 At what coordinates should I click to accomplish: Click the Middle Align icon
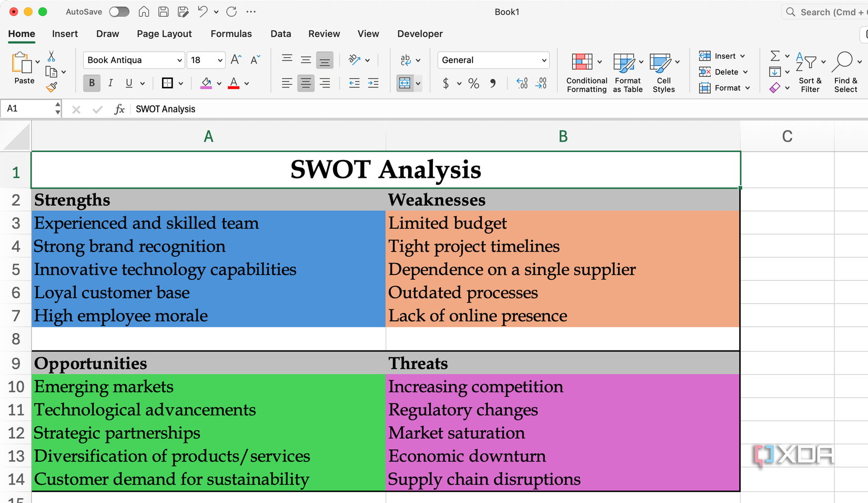click(306, 59)
